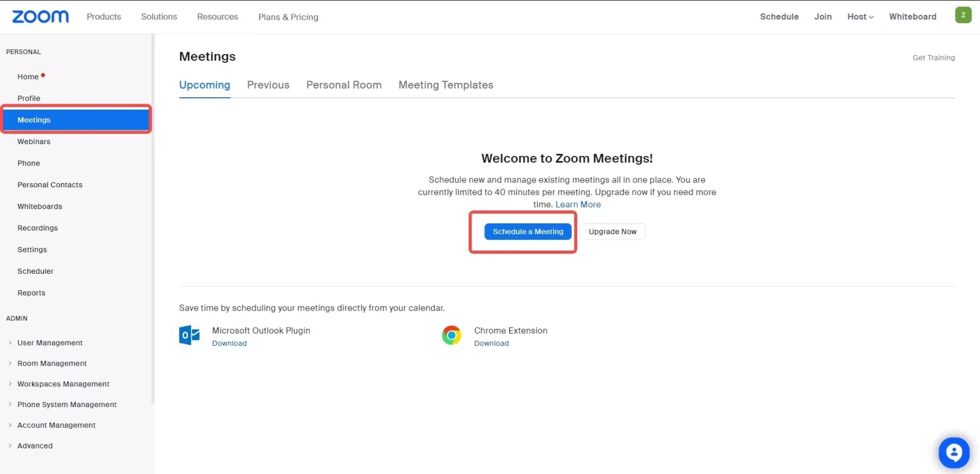Follow the Learn More link

click(x=578, y=204)
